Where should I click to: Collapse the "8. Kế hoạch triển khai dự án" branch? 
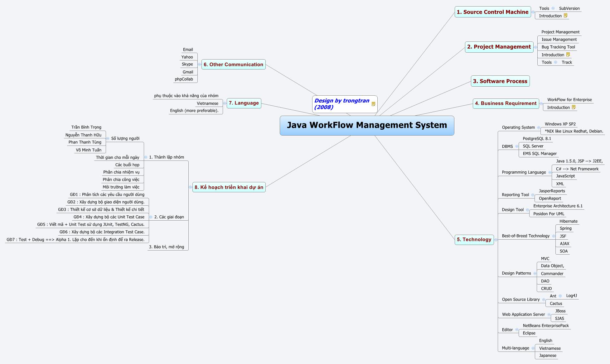coord(191,187)
